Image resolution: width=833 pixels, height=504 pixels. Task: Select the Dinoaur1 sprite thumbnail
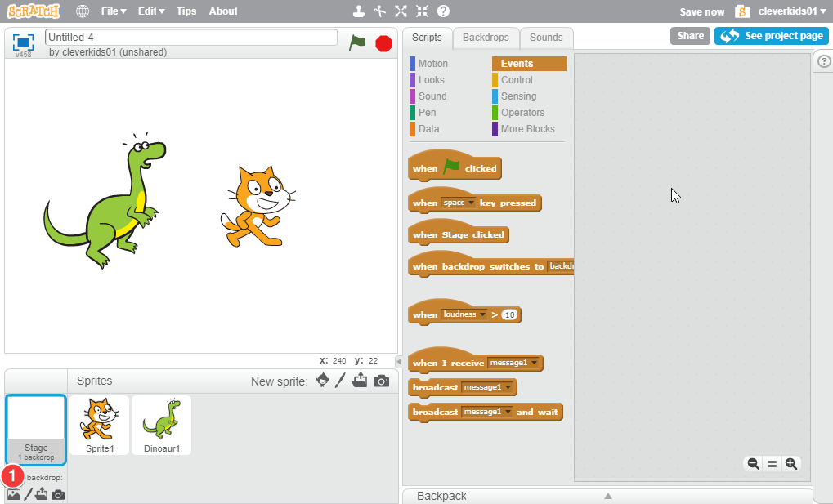[x=162, y=425]
